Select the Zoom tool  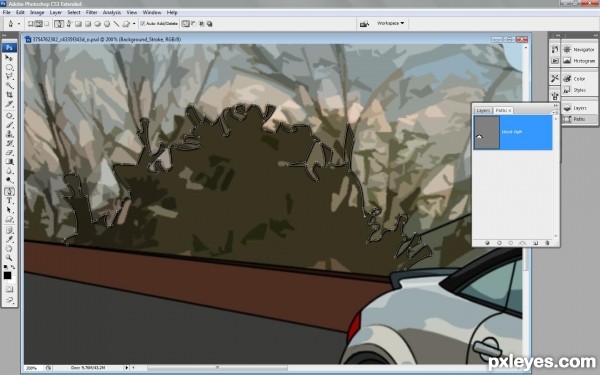tap(9, 258)
